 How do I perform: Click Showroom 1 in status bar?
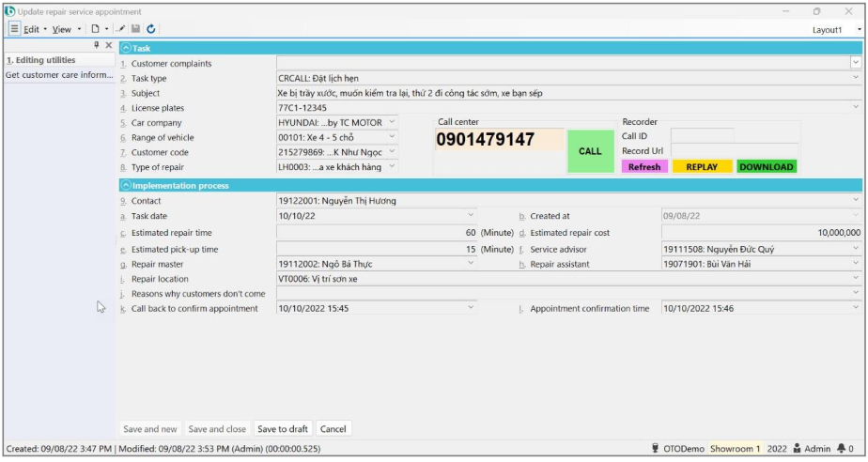[736, 449]
